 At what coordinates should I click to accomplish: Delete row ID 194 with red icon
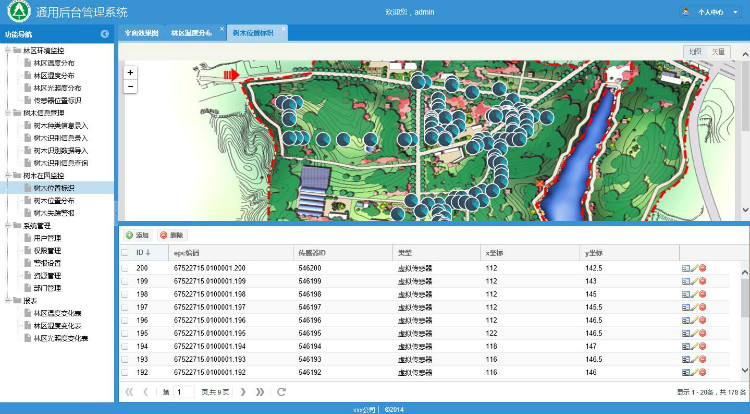pyautogui.click(x=703, y=346)
